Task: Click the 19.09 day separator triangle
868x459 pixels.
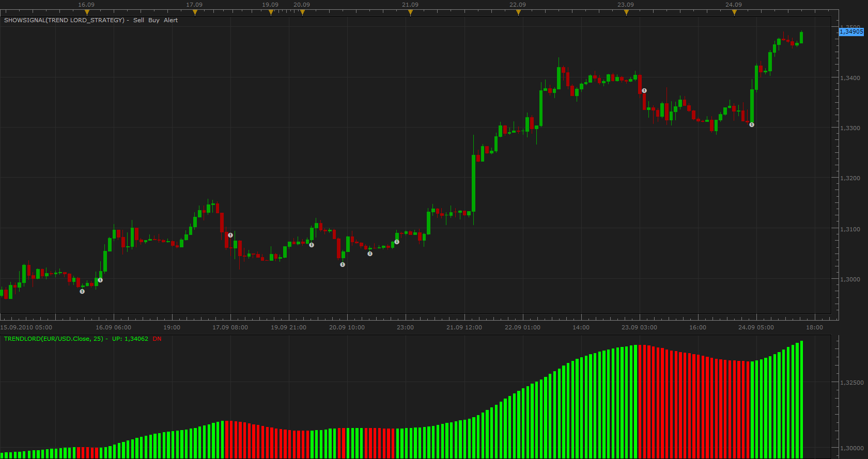Action: click(271, 12)
